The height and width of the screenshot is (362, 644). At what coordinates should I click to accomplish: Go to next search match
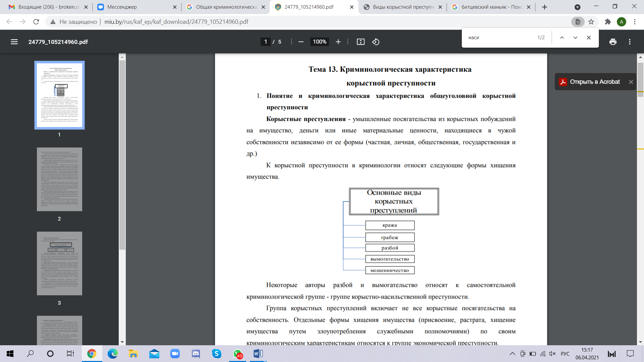click(575, 38)
